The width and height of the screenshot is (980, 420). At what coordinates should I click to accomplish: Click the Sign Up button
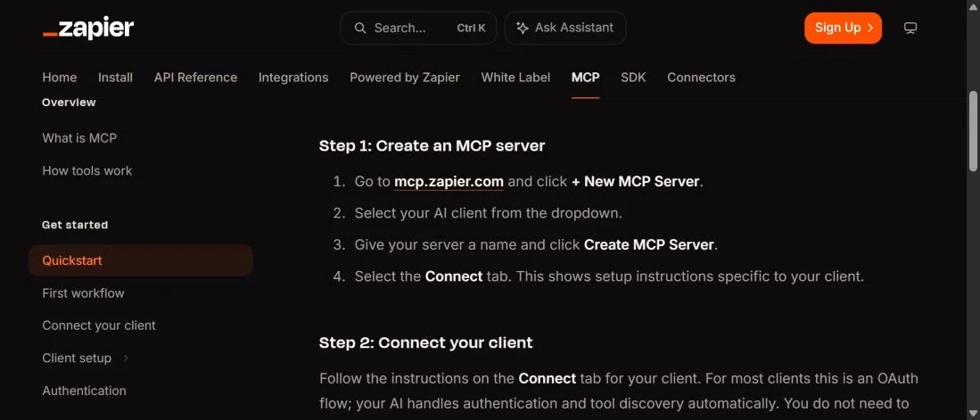coord(844,29)
